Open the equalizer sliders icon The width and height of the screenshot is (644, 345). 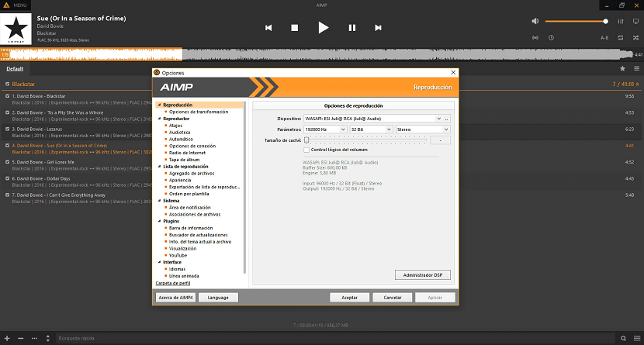(621, 21)
